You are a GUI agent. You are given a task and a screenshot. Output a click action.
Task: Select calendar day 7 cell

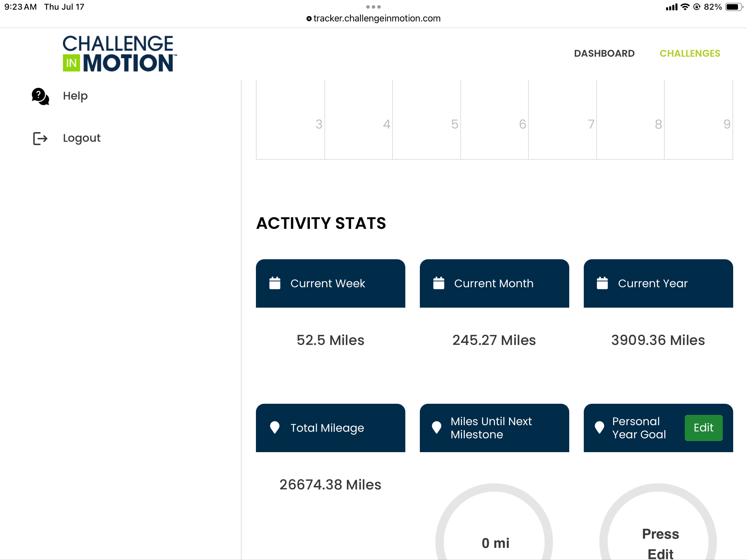point(562,120)
